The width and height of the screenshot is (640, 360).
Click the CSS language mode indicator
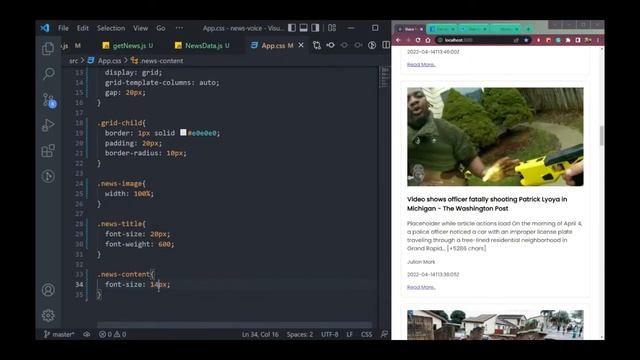[367, 334]
